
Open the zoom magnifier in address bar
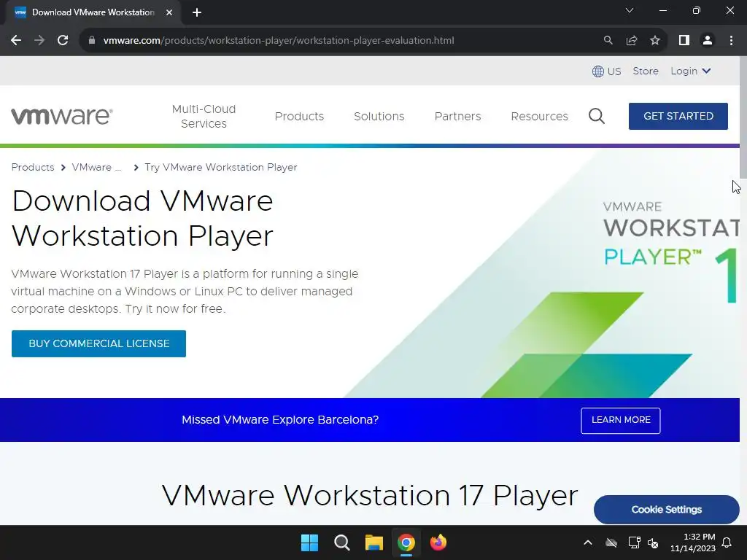coord(608,41)
